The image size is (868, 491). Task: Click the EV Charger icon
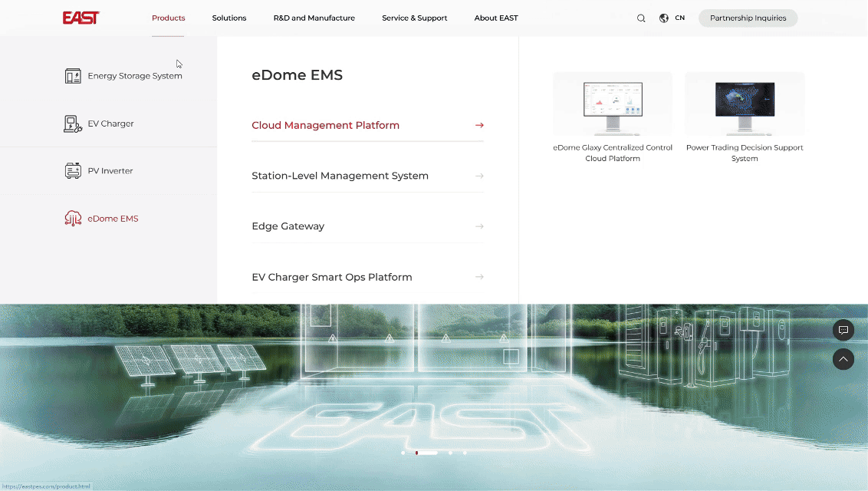point(73,124)
